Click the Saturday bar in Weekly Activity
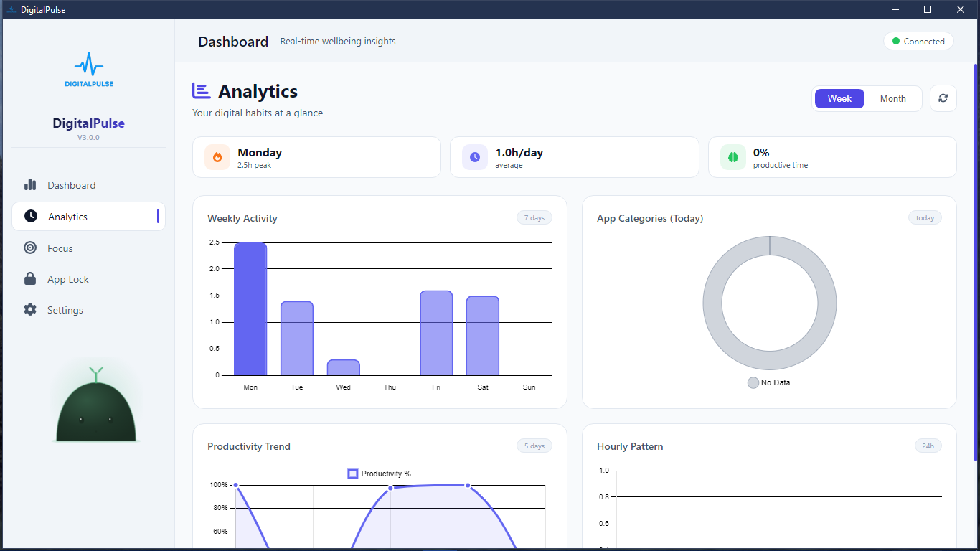The width and height of the screenshot is (980, 551). point(483,336)
